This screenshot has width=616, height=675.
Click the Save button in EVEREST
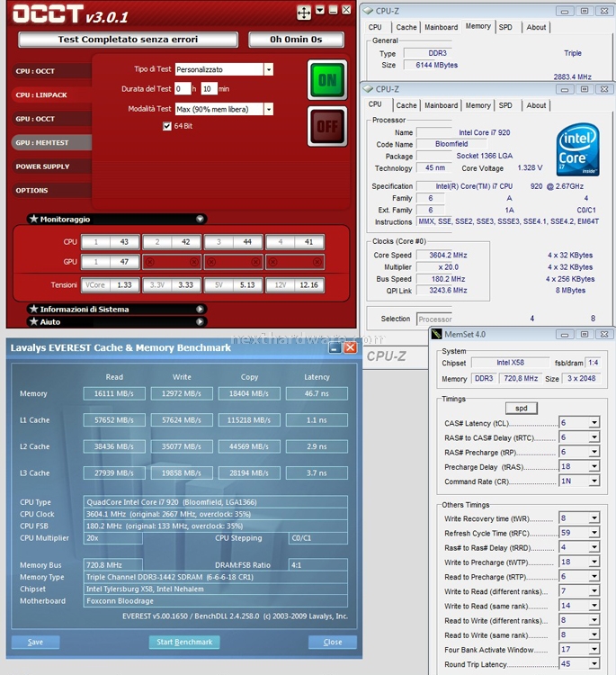pos(35,642)
